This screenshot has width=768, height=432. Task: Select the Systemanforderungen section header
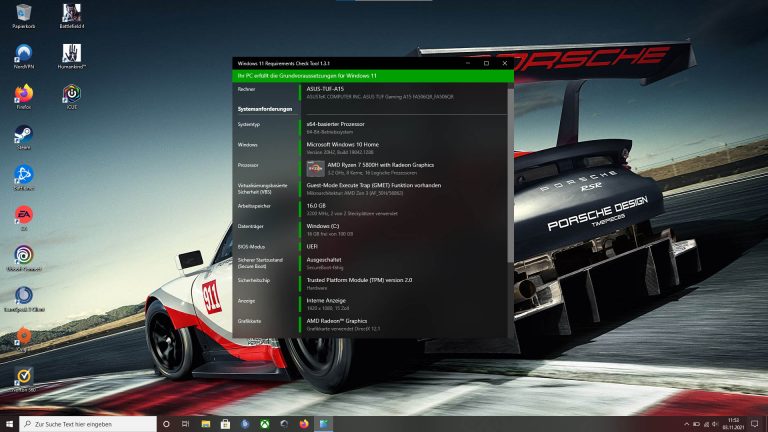tap(265, 108)
